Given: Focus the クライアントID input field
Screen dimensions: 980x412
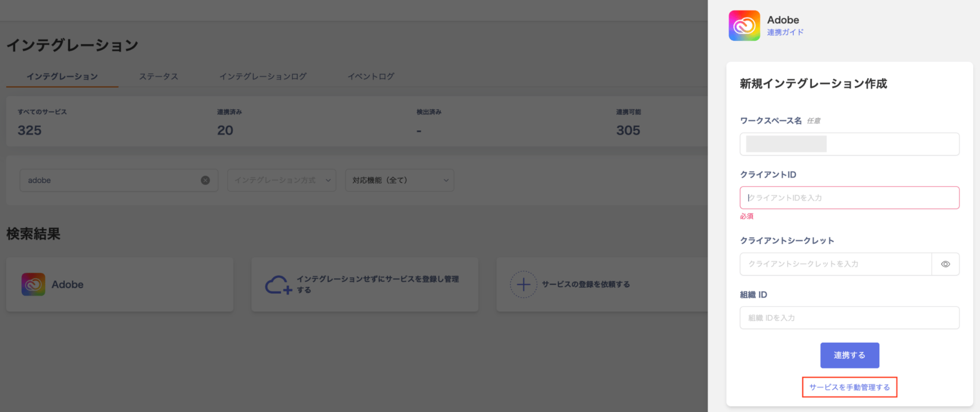Looking at the screenshot, I should click(x=849, y=198).
